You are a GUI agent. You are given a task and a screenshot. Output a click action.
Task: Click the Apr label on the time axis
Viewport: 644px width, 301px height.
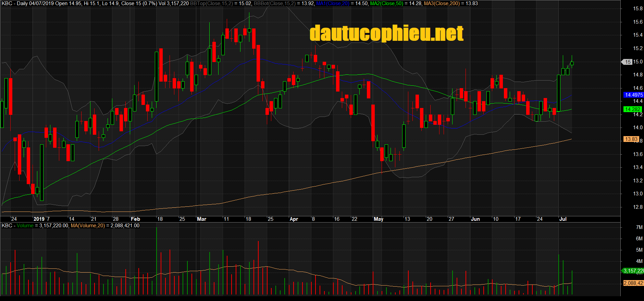tap(294, 219)
